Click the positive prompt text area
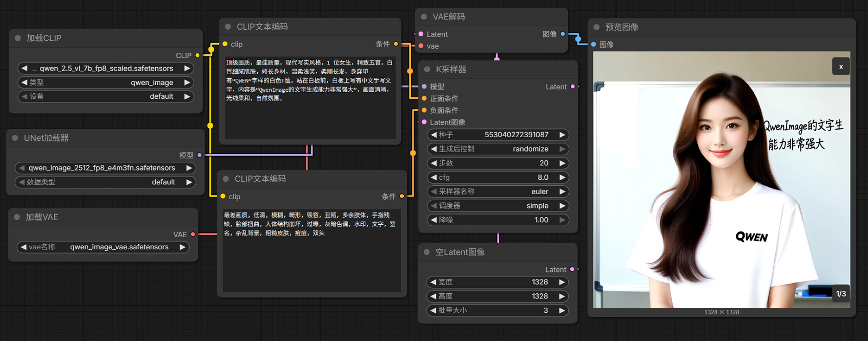Screen dimensions: 868x341 pos(310,97)
